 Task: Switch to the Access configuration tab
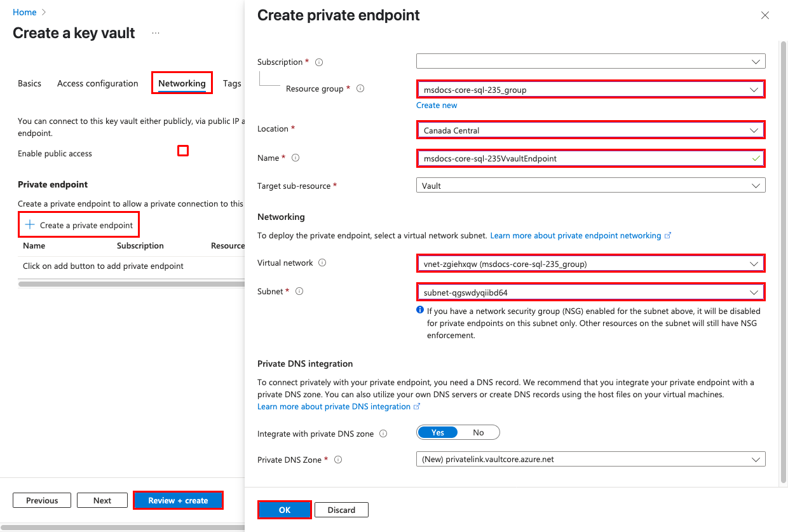point(97,83)
